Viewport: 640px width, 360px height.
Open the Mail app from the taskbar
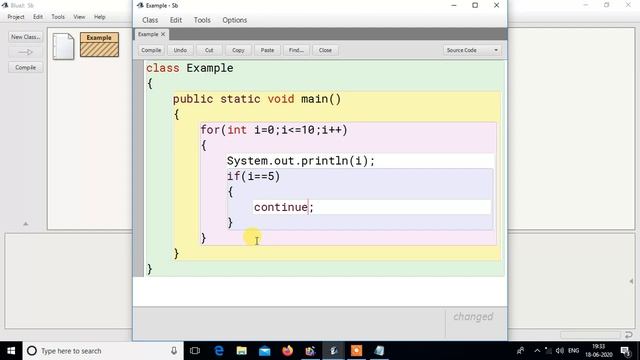264,351
